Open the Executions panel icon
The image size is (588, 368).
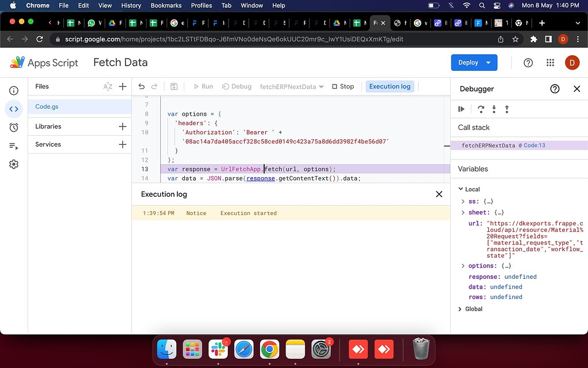tap(14, 145)
